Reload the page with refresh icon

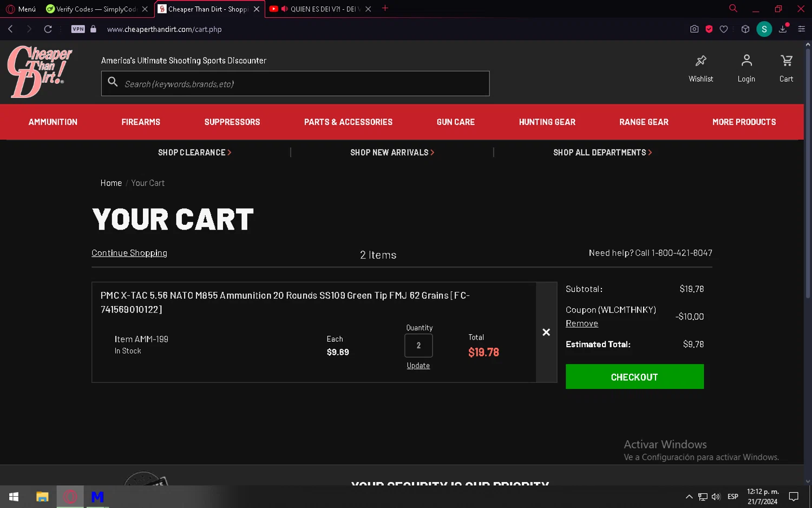click(48, 29)
